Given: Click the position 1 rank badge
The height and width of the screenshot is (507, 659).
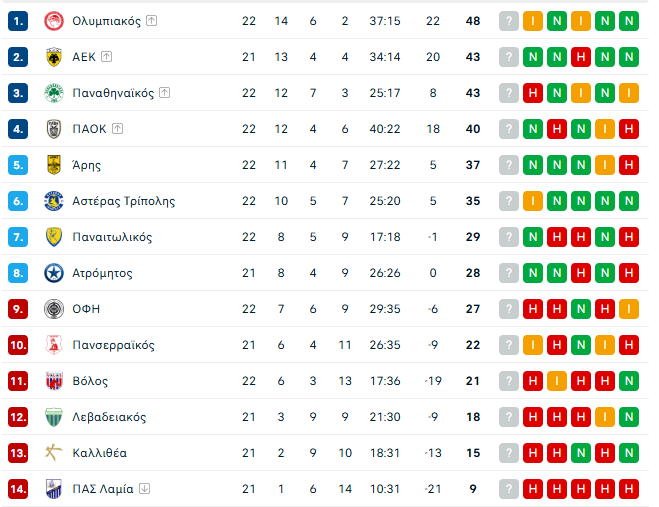Looking at the screenshot, I should point(18,21).
